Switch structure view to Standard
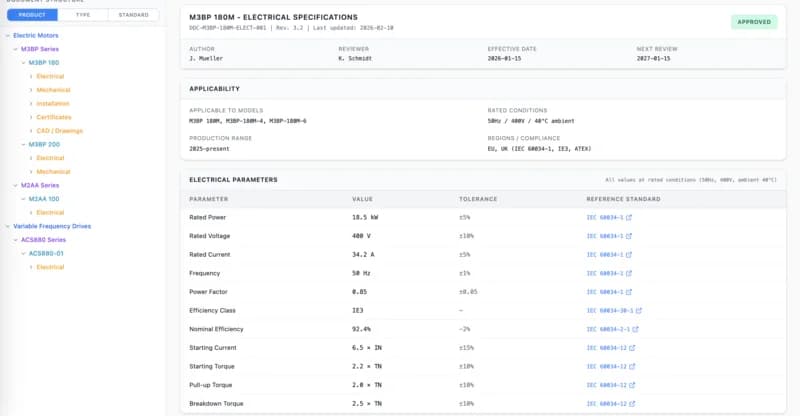Screen dimensions: 800x416 (133, 15)
